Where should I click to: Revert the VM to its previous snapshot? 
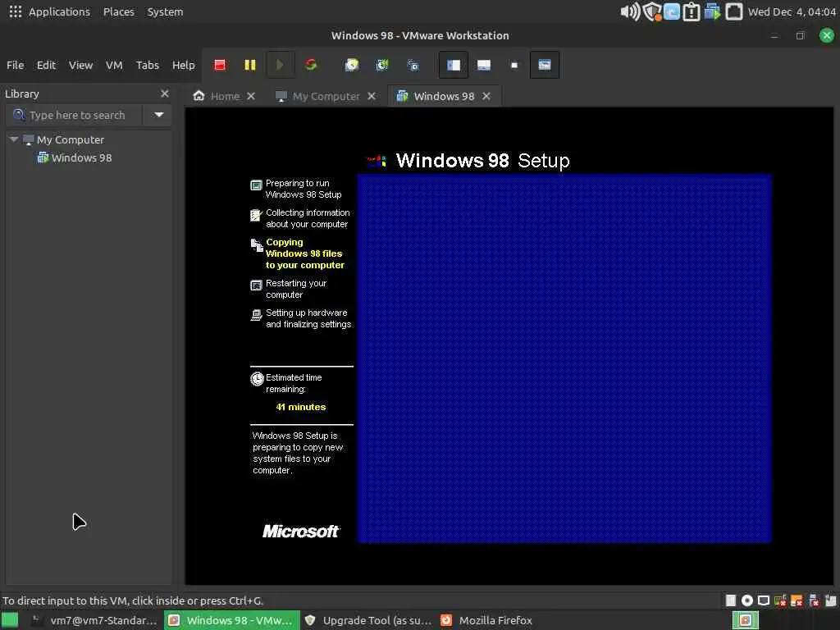point(382,65)
